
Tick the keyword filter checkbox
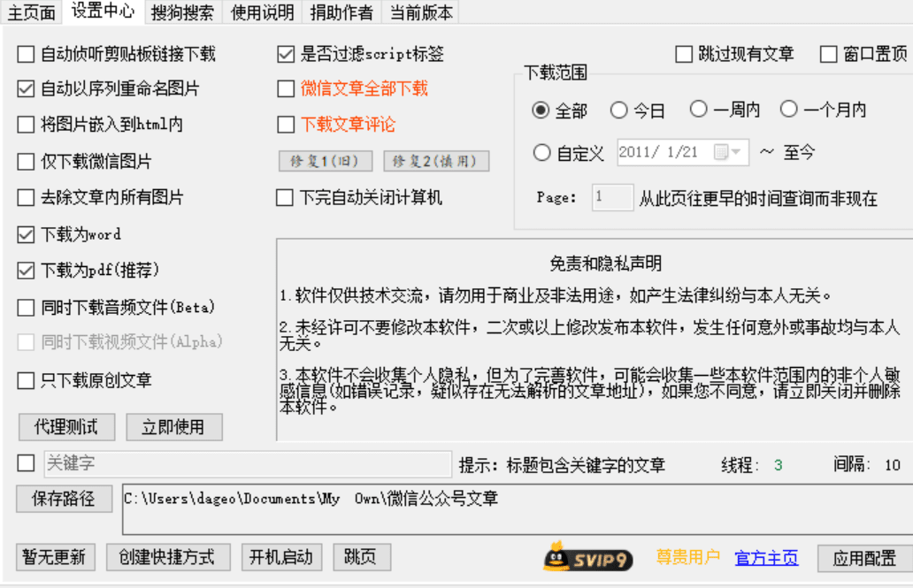(x=26, y=463)
